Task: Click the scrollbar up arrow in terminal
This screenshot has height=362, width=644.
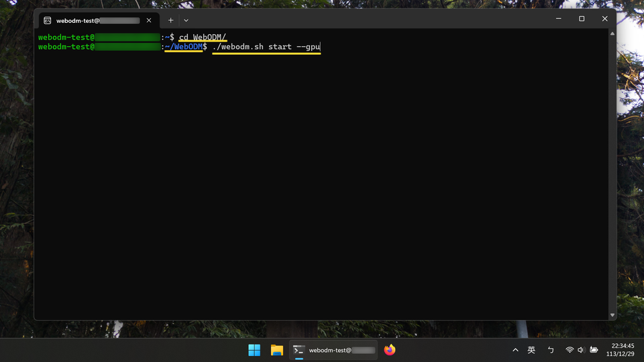Action: coord(612,34)
